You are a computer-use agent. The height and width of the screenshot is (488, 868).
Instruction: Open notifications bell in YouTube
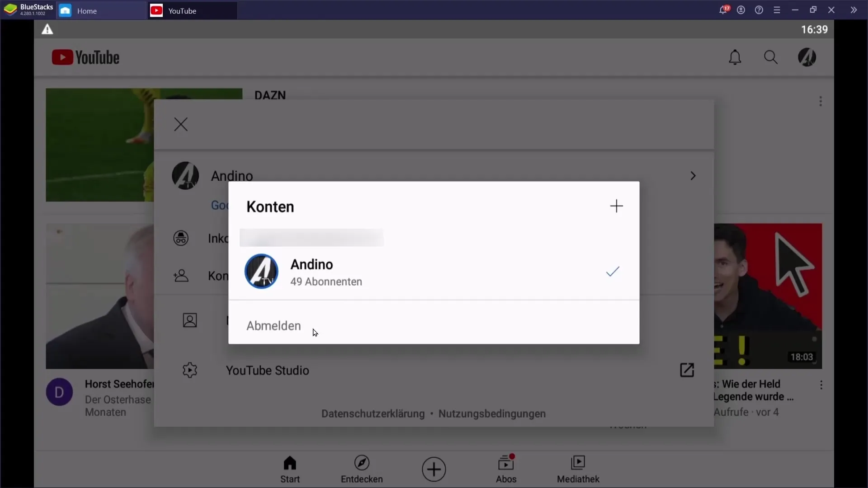(x=735, y=57)
